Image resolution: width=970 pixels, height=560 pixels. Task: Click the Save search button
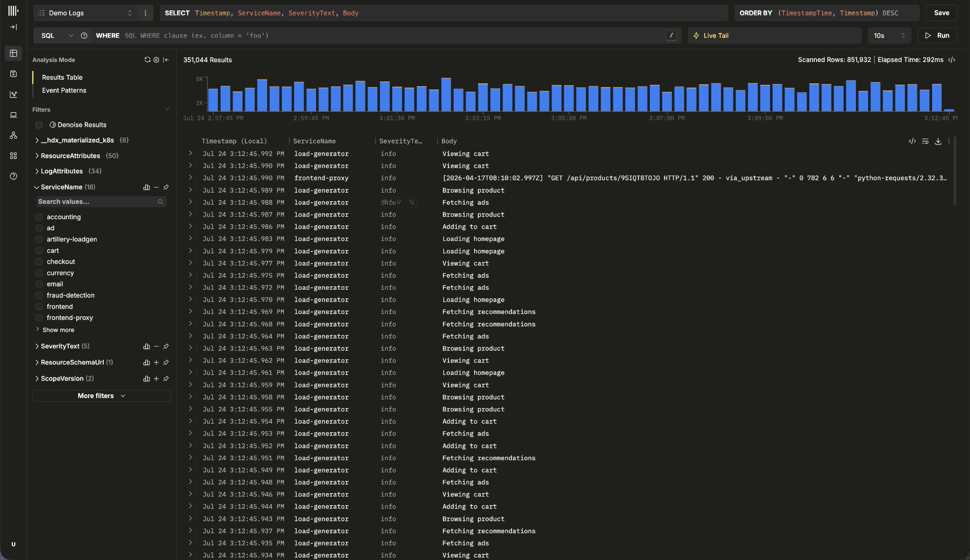coord(942,13)
